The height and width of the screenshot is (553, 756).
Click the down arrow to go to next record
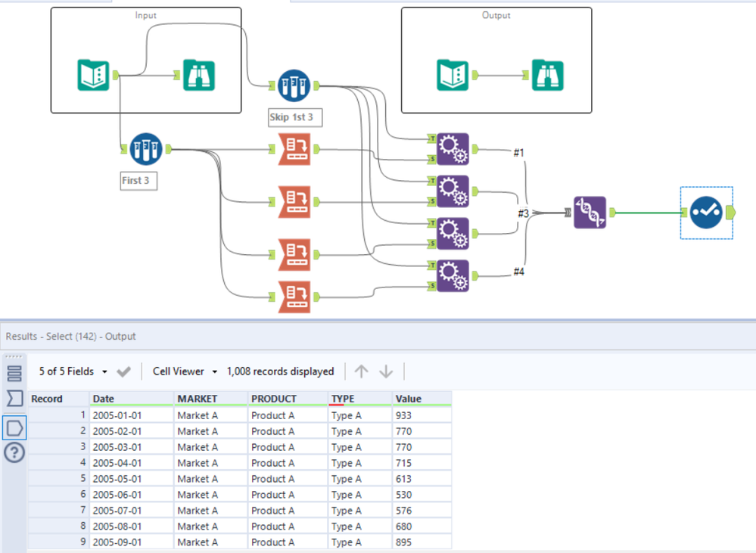(386, 371)
